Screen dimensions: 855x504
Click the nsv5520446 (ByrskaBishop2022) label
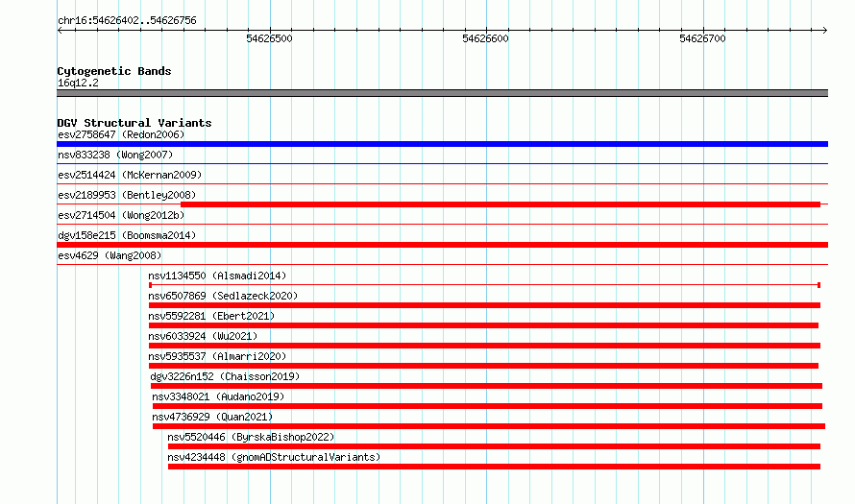pyautogui.click(x=251, y=437)
